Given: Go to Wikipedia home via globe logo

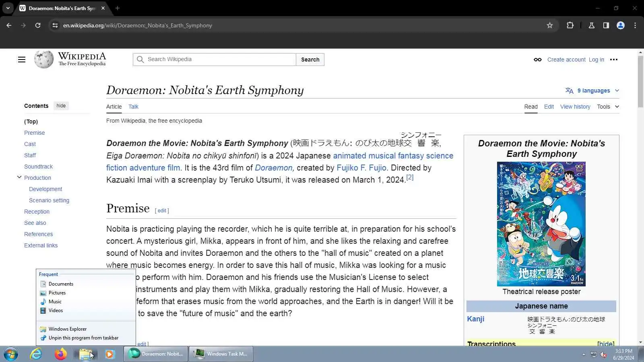Looking at the screenshot, I should (x=43, y=60).
